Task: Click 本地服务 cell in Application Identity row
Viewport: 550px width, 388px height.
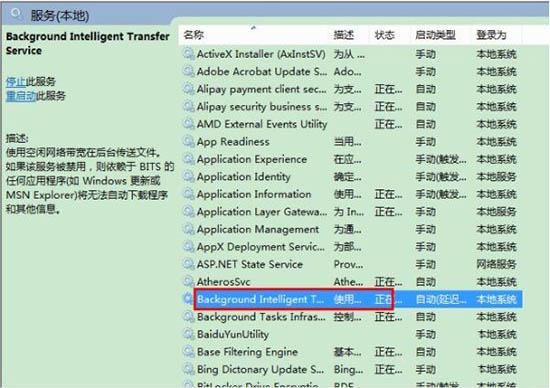Action: [496, 177]
